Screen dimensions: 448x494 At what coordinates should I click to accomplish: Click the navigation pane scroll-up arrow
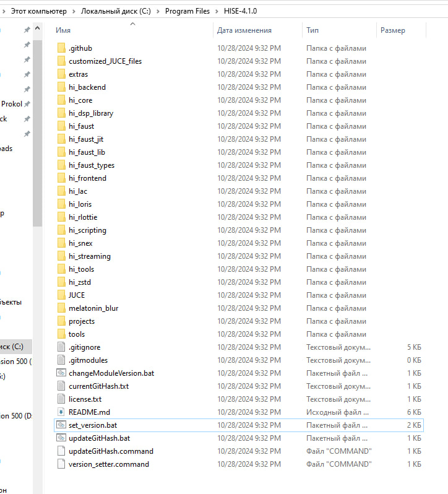coord(38,28)
